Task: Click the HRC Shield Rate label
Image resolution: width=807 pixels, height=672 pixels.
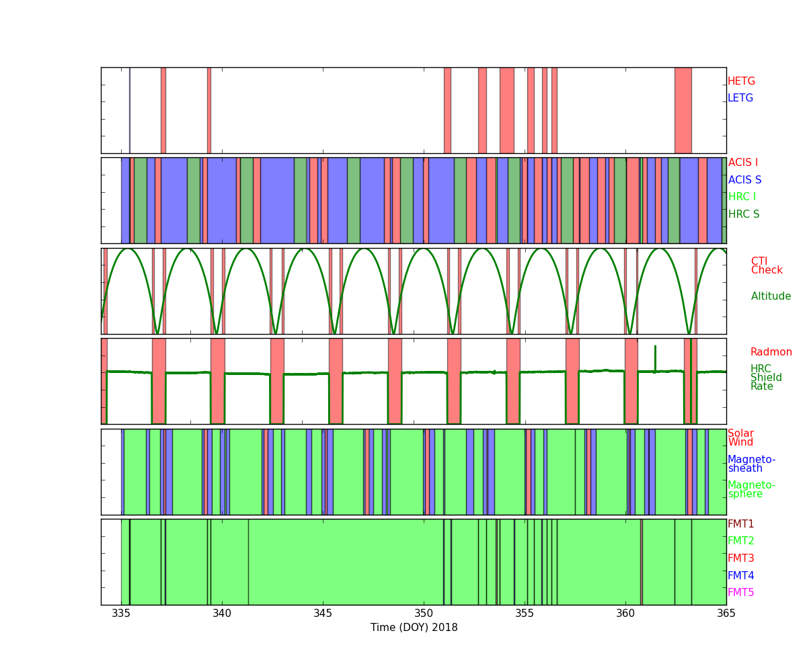Action: click(761, 378)
